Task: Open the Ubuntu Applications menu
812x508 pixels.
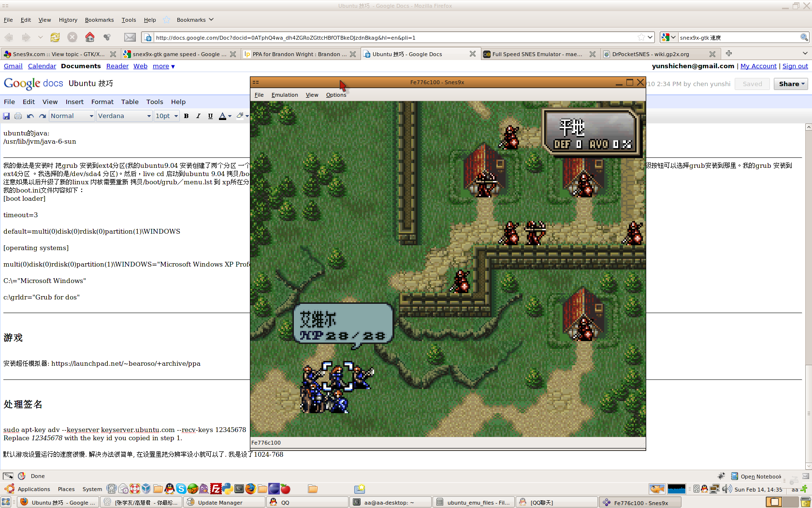Action: [33, 489]
